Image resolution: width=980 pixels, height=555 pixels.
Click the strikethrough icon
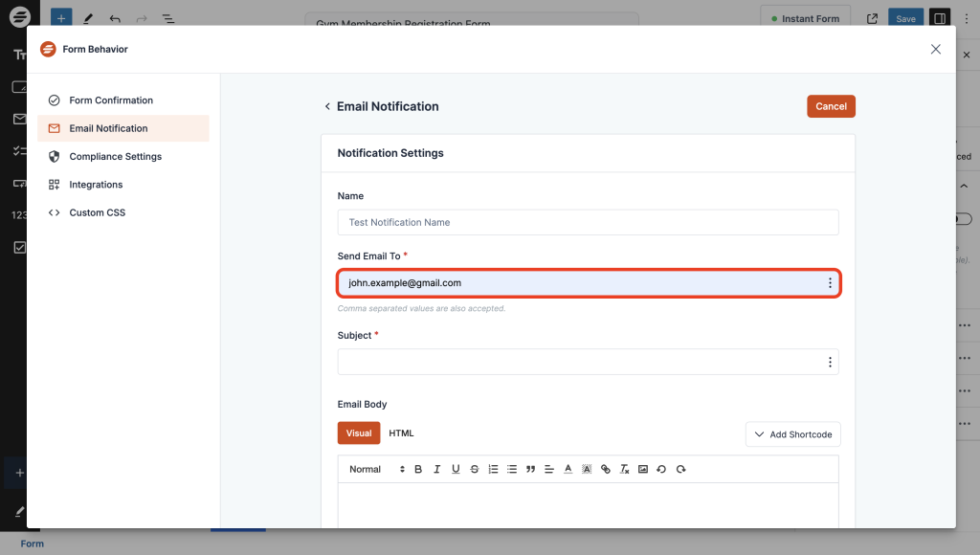475,470
